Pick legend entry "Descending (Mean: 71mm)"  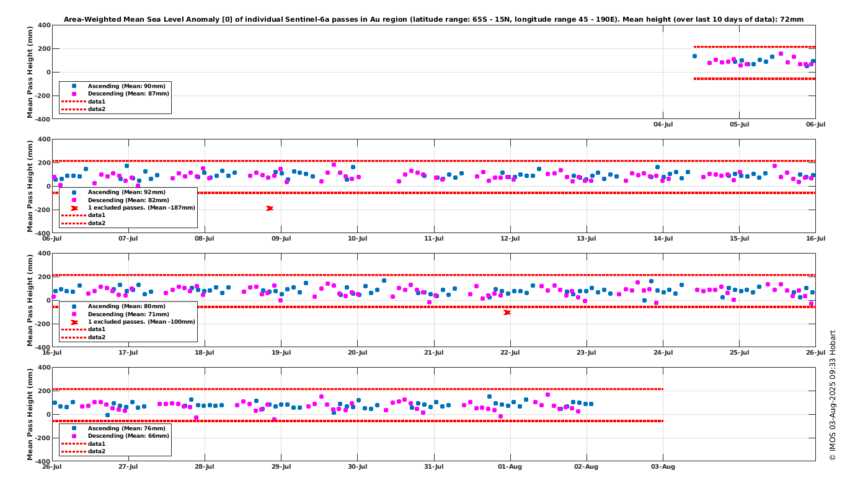tap(115, 314)
